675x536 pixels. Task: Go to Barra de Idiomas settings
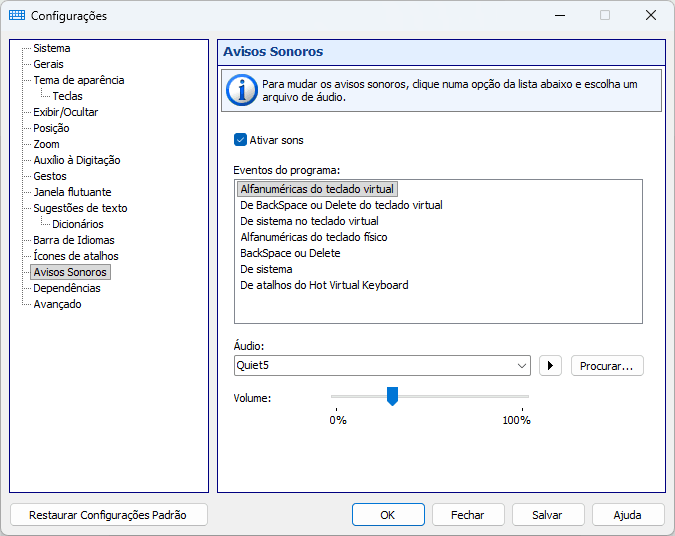coord(74,240)
